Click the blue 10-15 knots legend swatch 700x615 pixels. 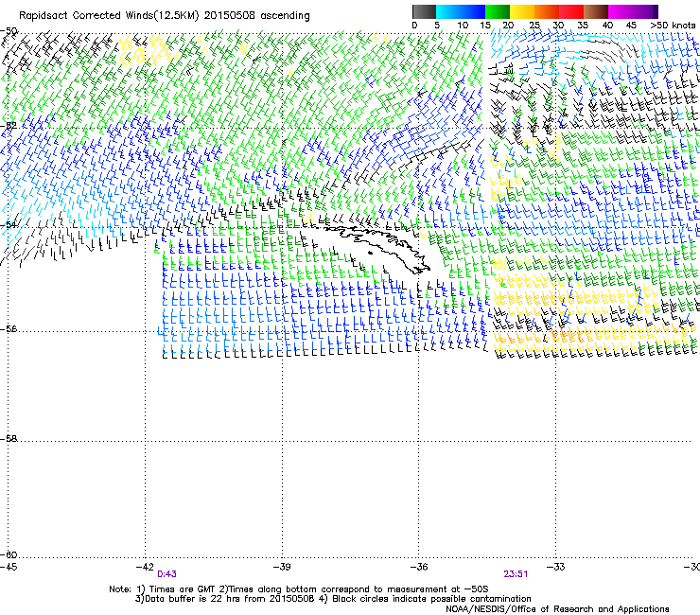473,11
